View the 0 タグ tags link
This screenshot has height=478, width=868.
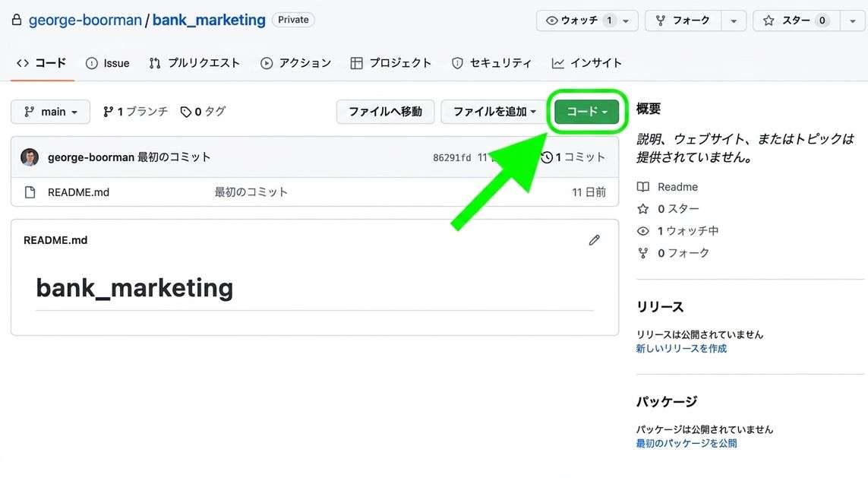coord(203,111)
